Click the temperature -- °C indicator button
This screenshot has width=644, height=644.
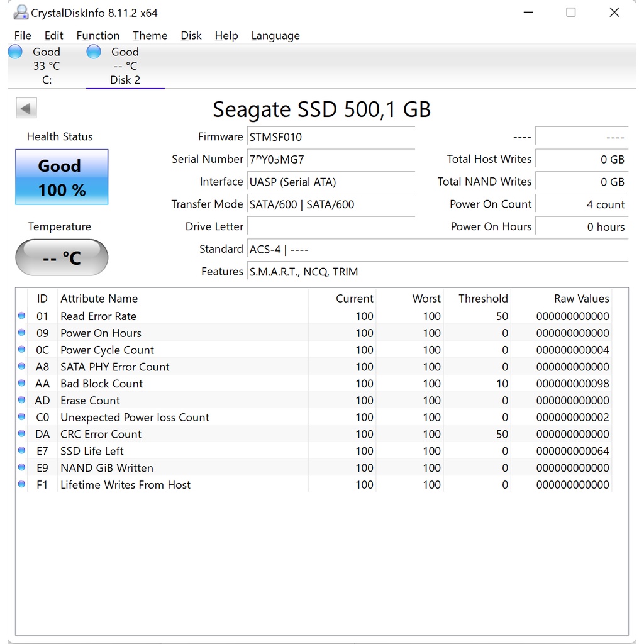coord(62,257)
